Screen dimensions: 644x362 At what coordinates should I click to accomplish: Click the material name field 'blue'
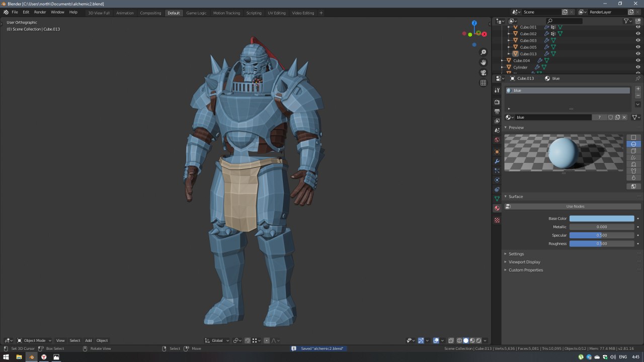(553, 117)
